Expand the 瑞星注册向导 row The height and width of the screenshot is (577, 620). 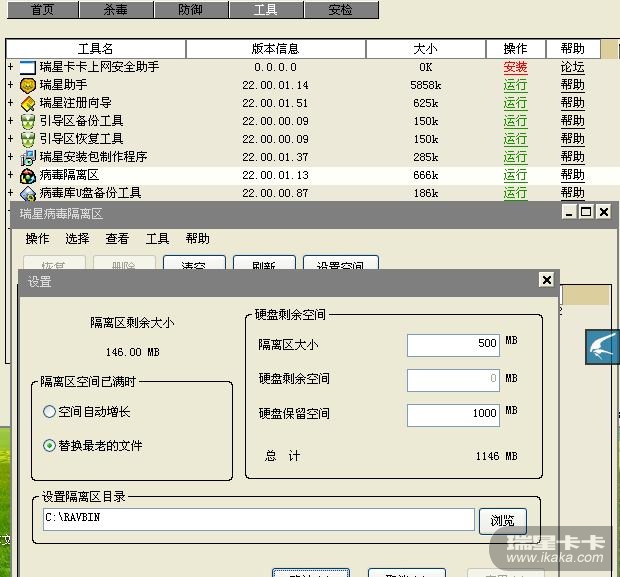[11, 102]
